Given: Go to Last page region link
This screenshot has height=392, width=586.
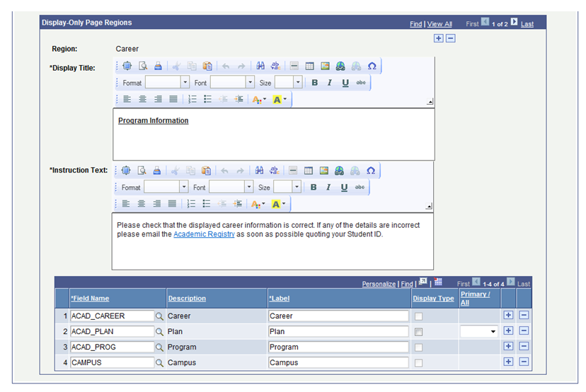Looking at the screenshot, I should tap(527, 24).
